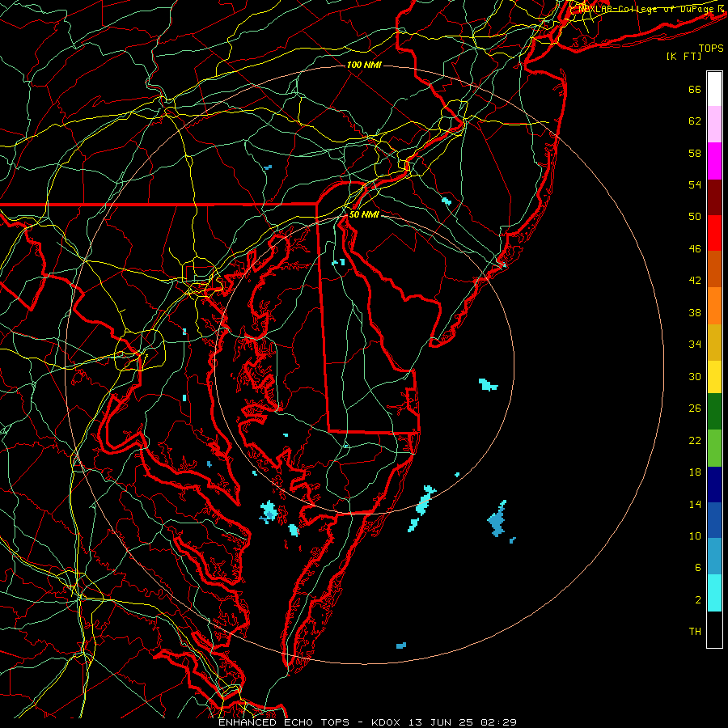This screenshot has height=728, width=728.
Task: Select the bright red legend swatch by 50
Action: (714, 233)
